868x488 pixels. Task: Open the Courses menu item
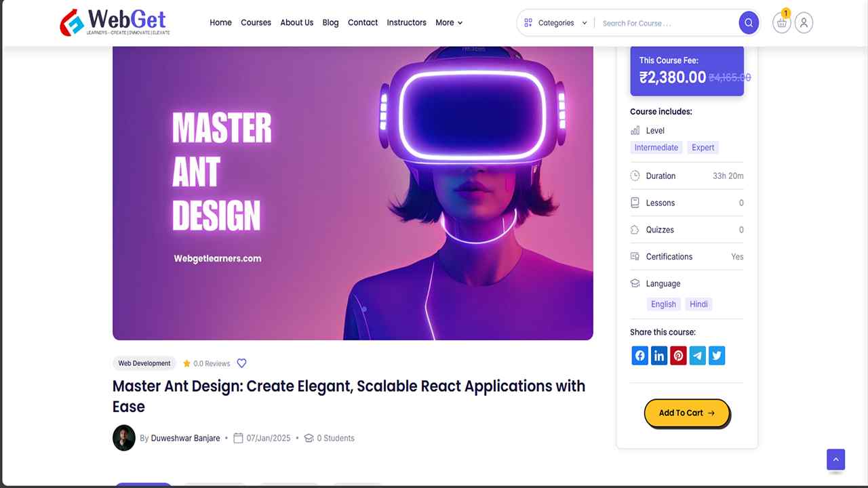coord(256,22)
